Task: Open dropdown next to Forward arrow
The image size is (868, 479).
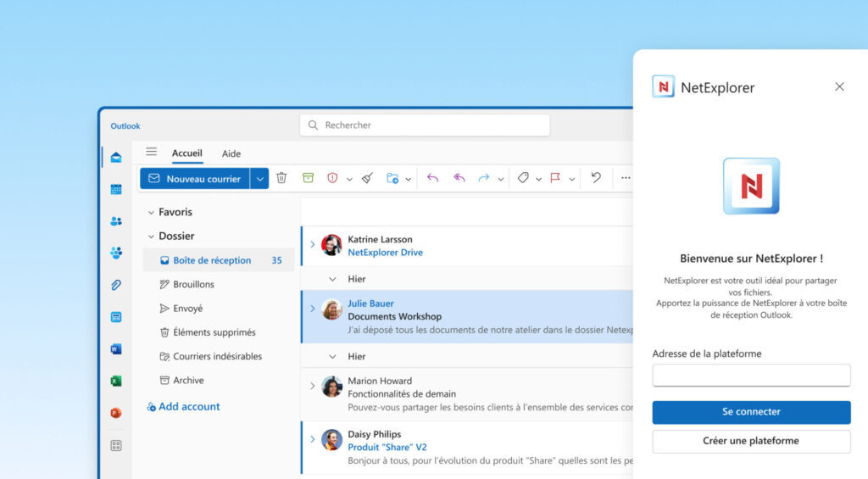Action: [500, 180]
